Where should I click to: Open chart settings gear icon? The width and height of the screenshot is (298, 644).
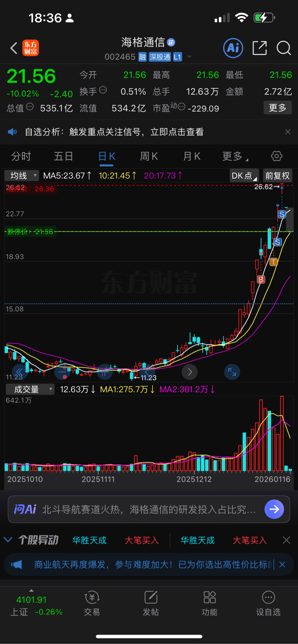click(277, 156)
